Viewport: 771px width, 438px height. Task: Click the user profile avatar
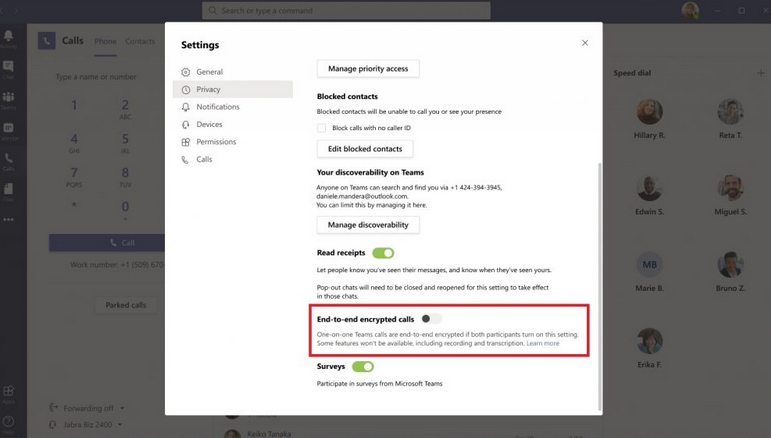tap(690, 10)
